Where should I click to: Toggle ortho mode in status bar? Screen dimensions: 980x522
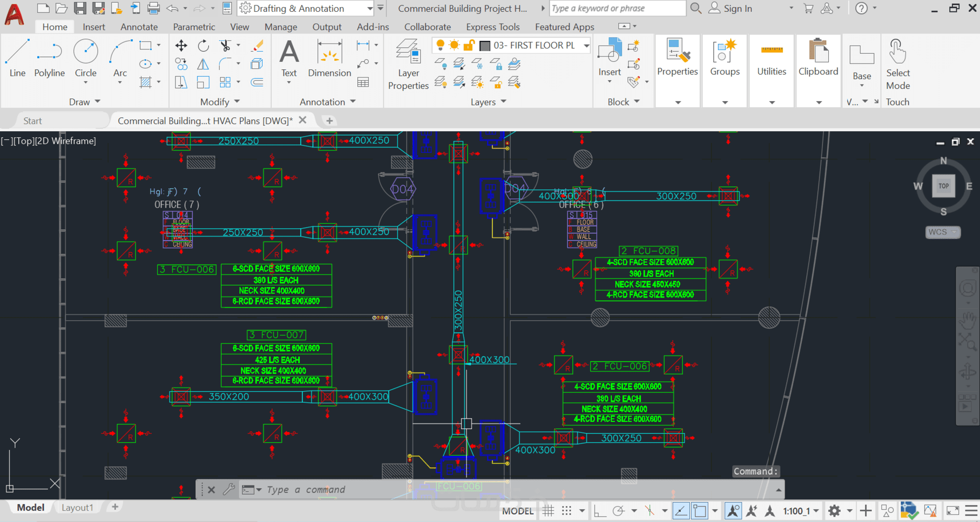600,511
